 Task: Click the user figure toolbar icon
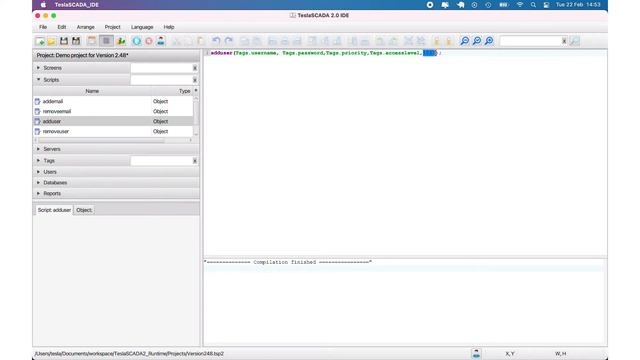pos(161,41)
